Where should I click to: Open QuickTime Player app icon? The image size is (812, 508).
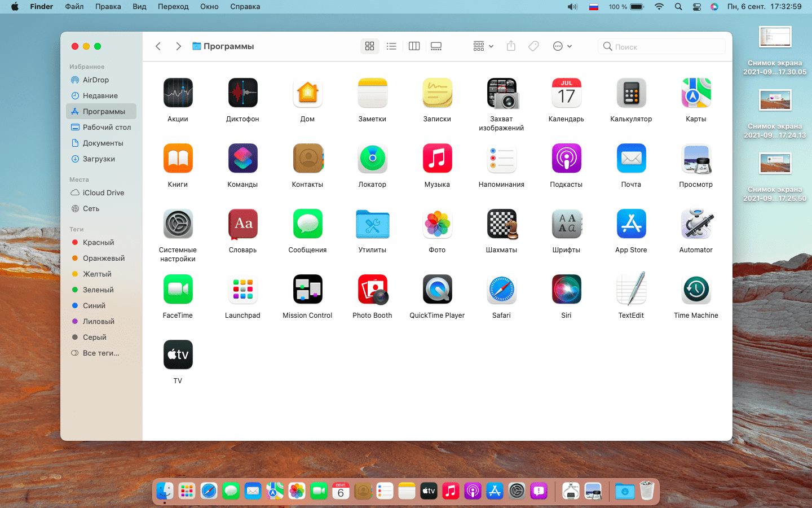pos(437,289)
